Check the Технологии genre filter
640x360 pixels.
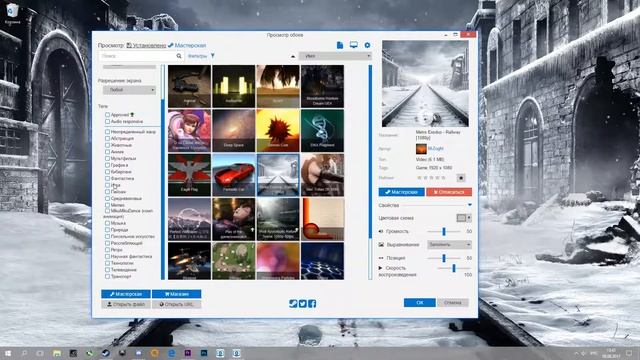tap(107, 263)
